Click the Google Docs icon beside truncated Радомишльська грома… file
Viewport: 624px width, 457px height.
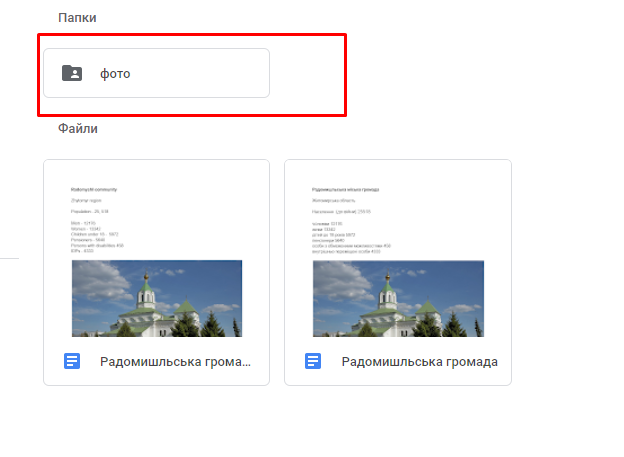click(72, 361)
